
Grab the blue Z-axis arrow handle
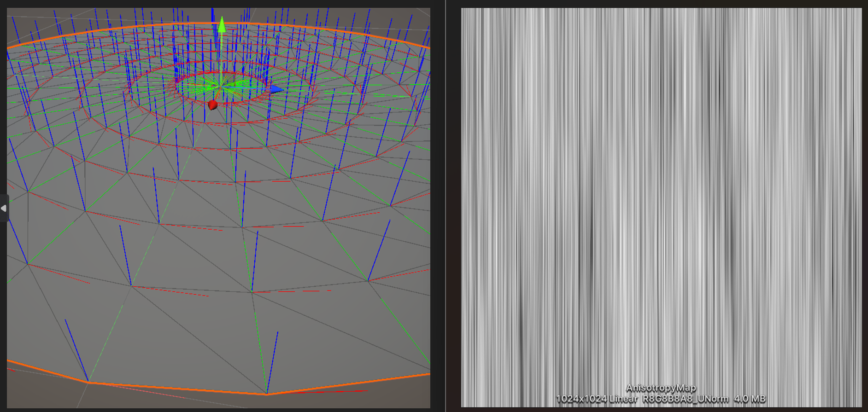click(276, 89)
